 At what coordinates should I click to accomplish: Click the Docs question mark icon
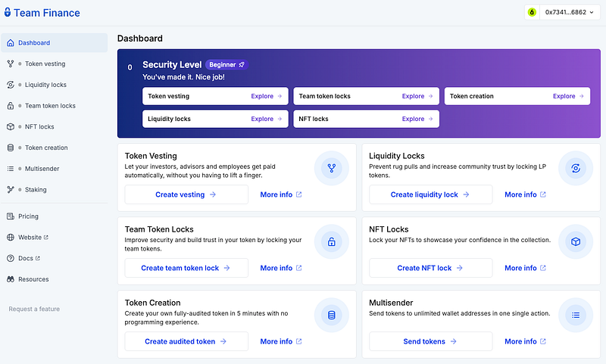[11, 258]
